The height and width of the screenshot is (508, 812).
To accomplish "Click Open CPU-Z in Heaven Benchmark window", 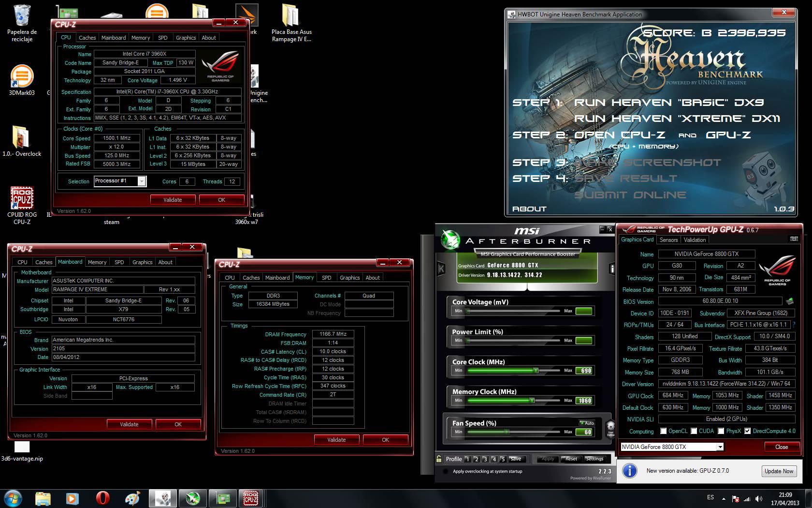I will click(620, 135).
